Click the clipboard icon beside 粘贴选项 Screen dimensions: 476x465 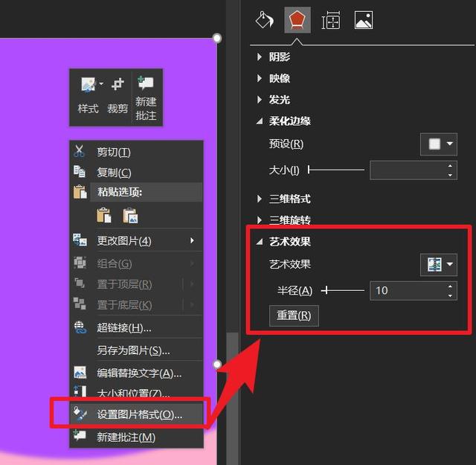[x=80, y=192]
